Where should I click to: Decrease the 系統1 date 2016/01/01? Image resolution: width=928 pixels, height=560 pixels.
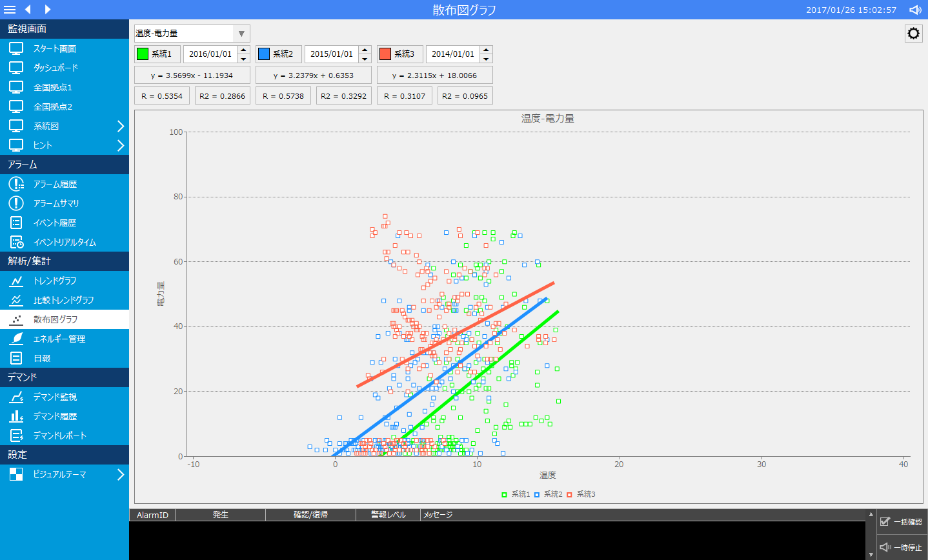[244, 59]
